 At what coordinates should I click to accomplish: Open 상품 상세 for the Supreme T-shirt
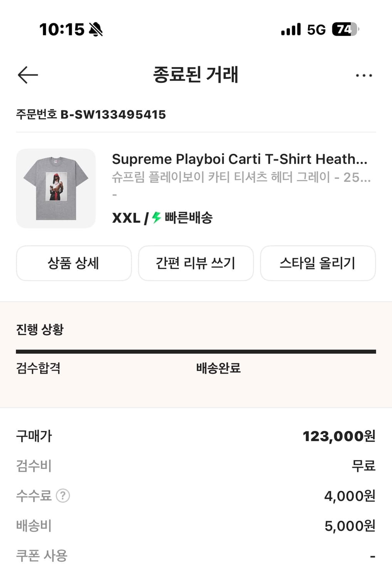point(74,263)
